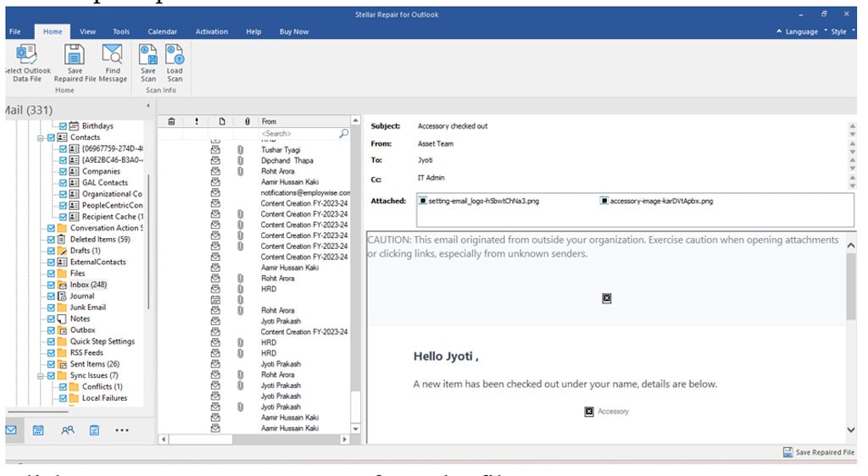Screen dimensions: 868x476
Task: Open Tools tab
Action: point(121,31)
